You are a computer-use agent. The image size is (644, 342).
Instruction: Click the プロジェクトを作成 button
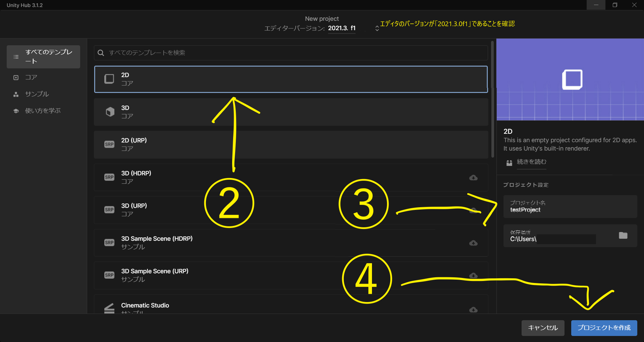tap(604, 328)
